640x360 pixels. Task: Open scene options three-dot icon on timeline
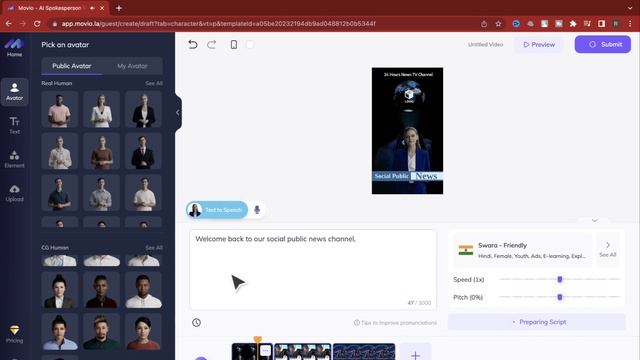[x=265, y=351]
